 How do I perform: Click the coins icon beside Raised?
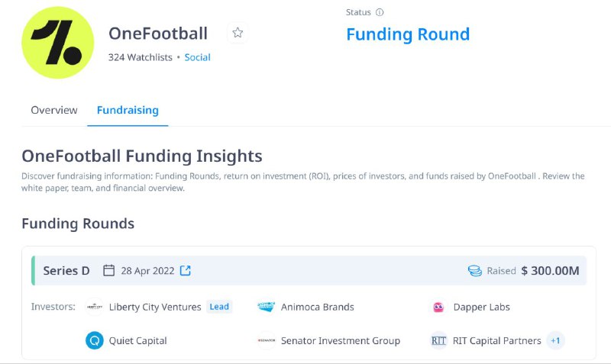pyautogui.click(x=475, y=271)
